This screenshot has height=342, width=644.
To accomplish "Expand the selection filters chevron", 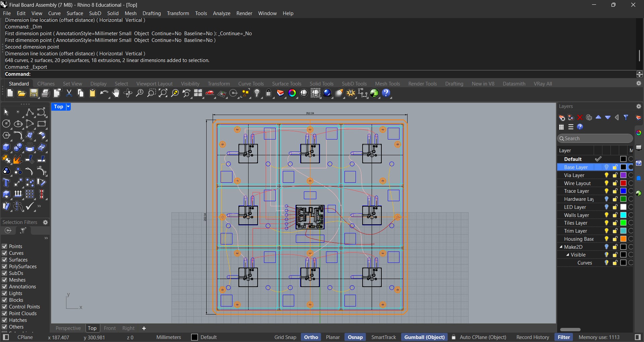I will click(x=46, y=238).
